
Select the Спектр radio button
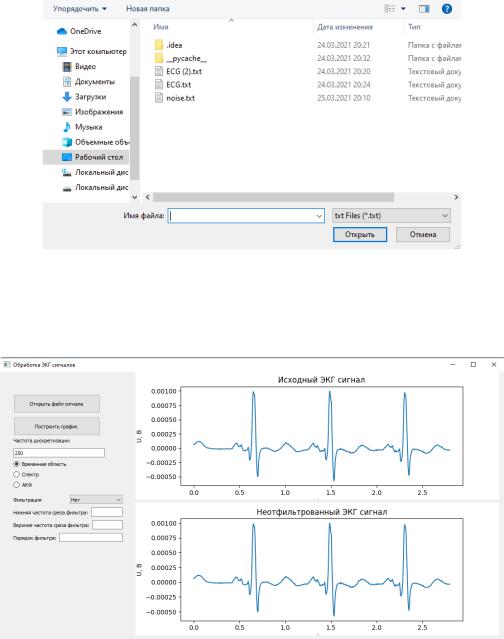click(x=26, y=474)
